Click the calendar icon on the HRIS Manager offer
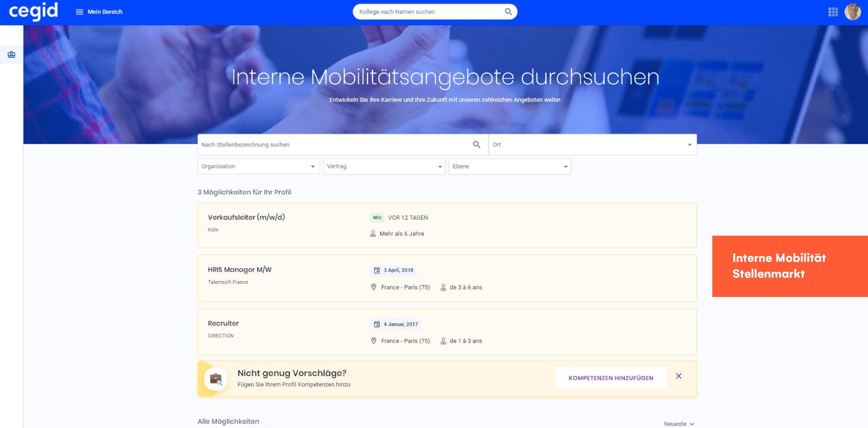Image resolution: width=868 pixels, height=428 pixels. click(x=376, y=270)
